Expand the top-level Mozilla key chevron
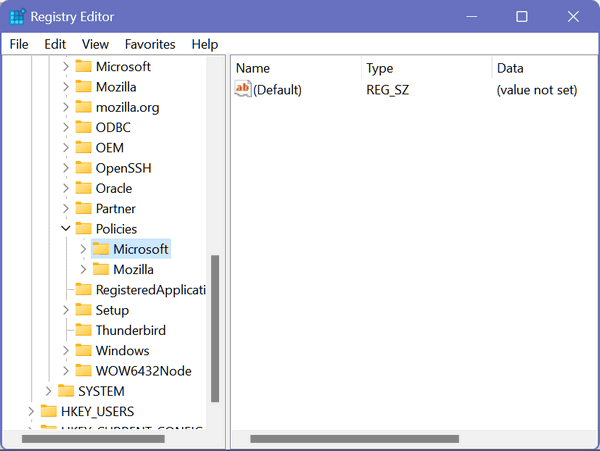This screenshot has width=600, height=451. pyautogui.click(x=66, y=87)
